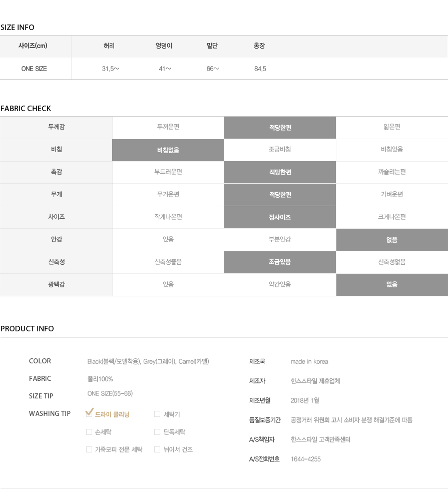This screenshot has height=492, width=448.
Task: Tick the 손세탁 checkbox
Action: (x=89, y=432)
